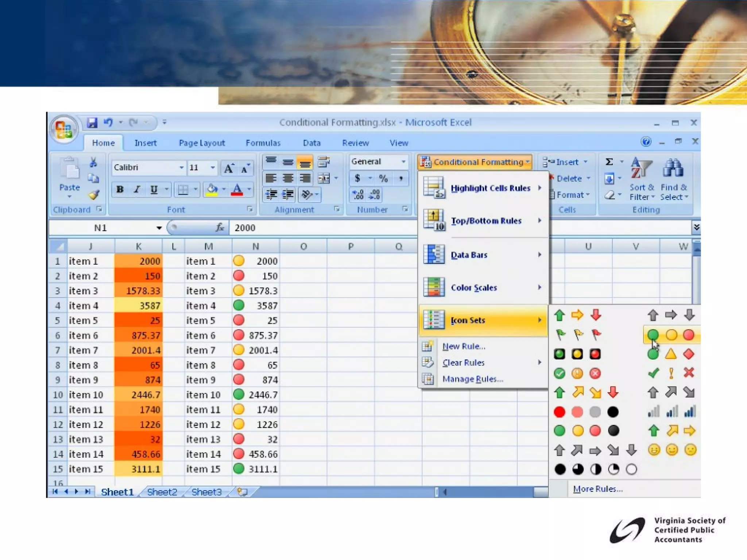
Task: Click Manage Rules menu entry
Action: click(472, 379)
